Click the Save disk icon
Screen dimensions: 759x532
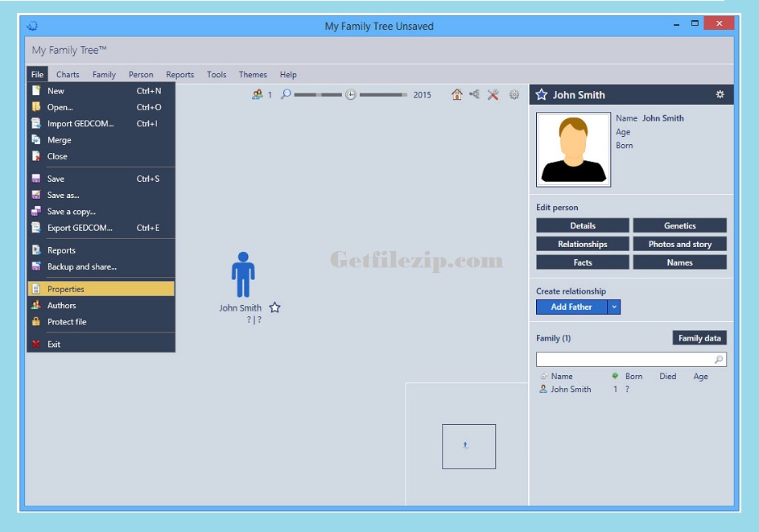[36, 179]
